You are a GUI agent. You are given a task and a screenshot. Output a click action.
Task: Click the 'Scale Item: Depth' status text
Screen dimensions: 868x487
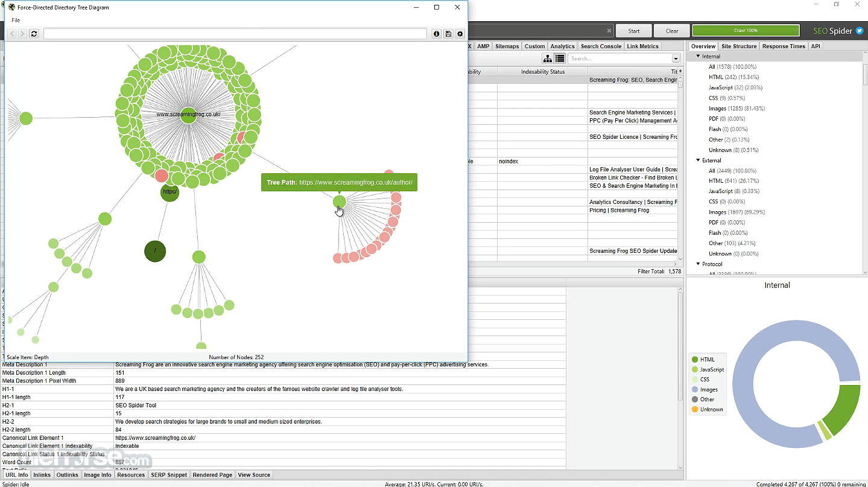pos(28,357)
